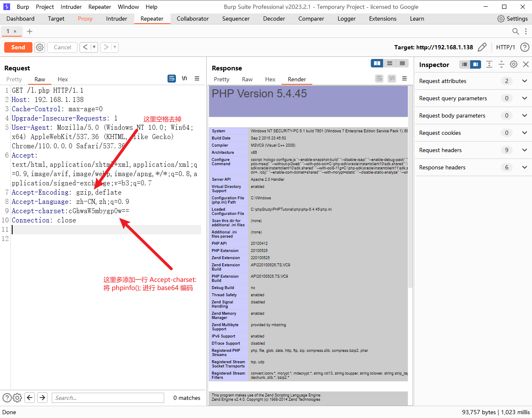The image size is (532, 418).
Task: Select top-bottom layout view
Action: point(390,63)
